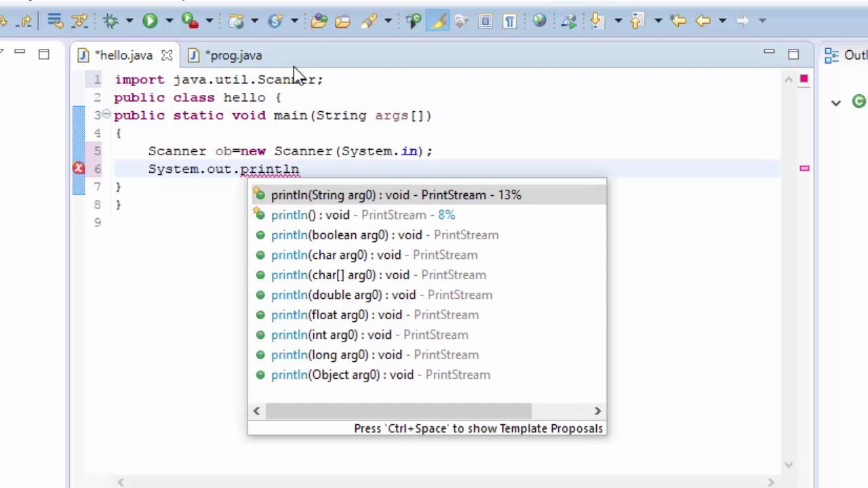Viewport: 868px width, 488px height.
Task: Close the *hello.java editor tab
Action: (x=167, y=56)
